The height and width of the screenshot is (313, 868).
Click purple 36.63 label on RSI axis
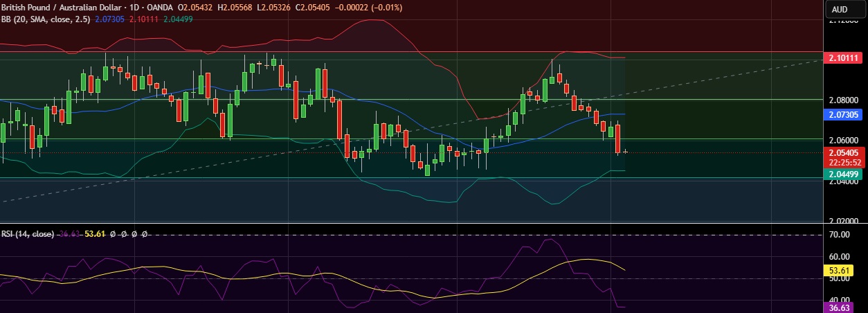[x=839, y=307]
